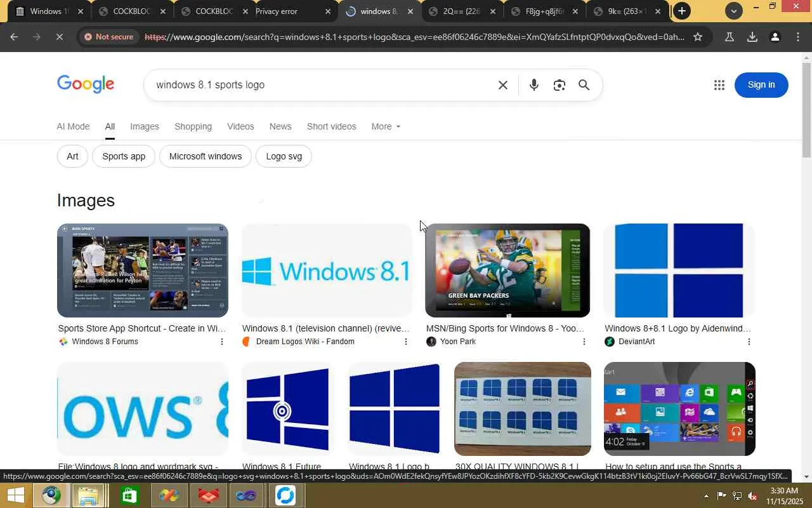Open the blue circular-arrows taskbar app
Screen dimensions: 812x508
click(x=285, y=495)
